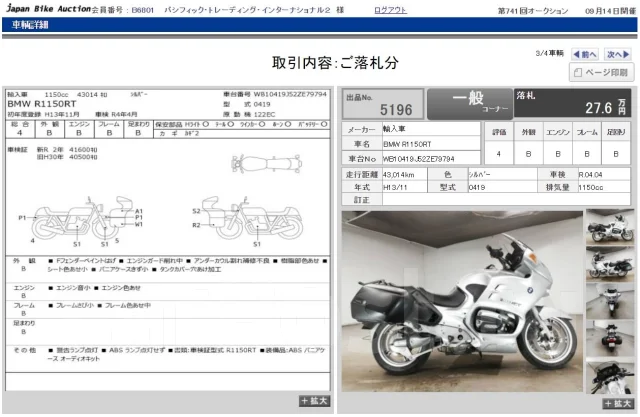The height and width of the screenshot is (417, 640).
Task: Click the 評価 score 4 cell
Action: [x=499, y=154]
